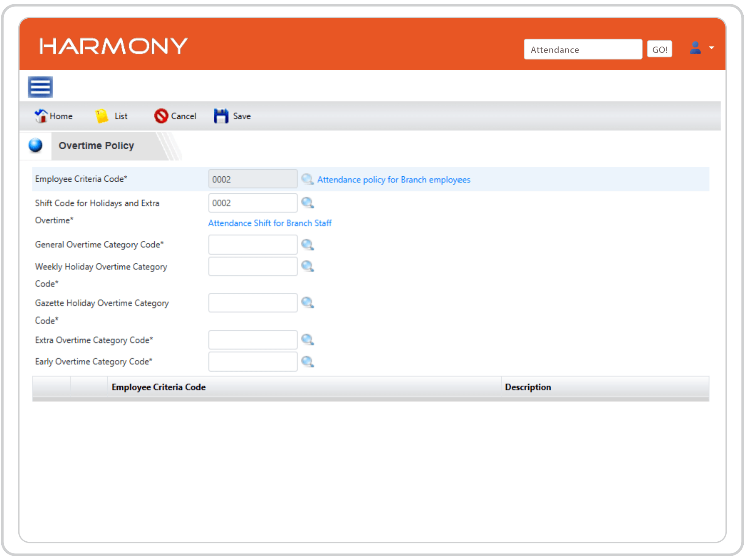
Task: Click the Save toolbar label
Action: tap(242, 116)
